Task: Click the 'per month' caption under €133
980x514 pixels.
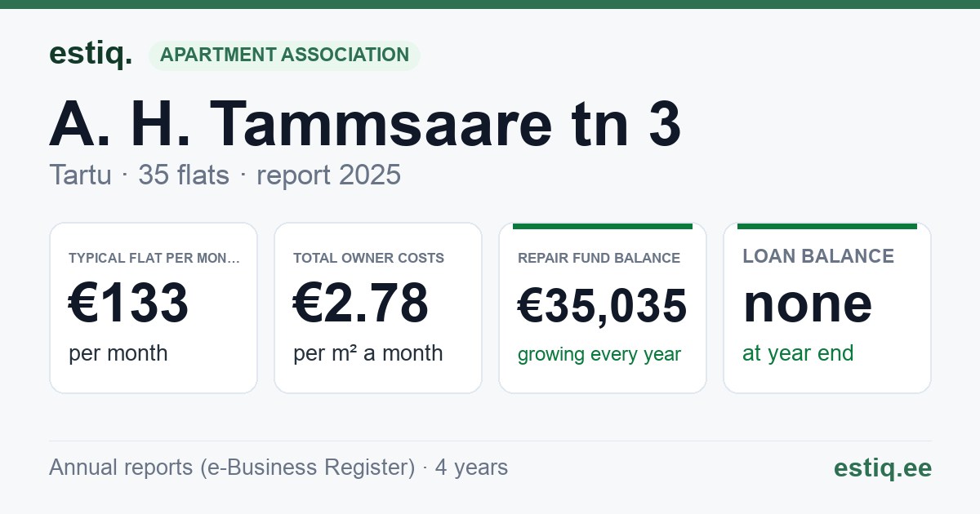Action: [x=118, y=353]
